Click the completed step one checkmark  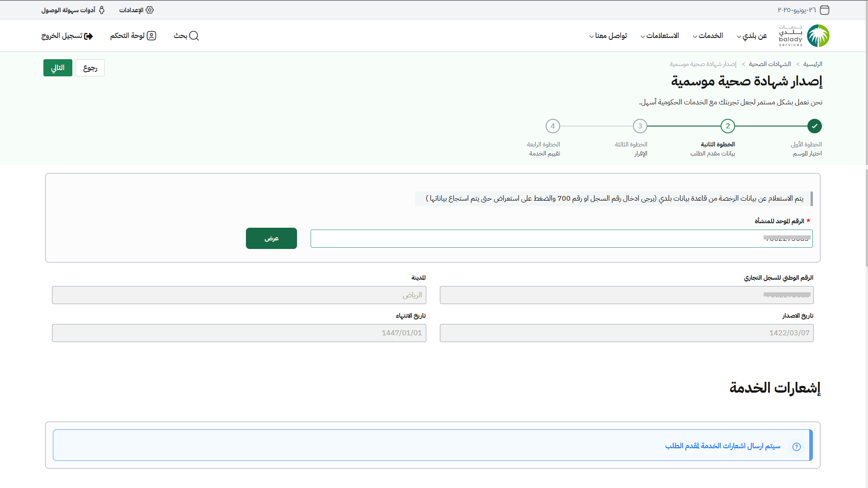pos(814,126)
